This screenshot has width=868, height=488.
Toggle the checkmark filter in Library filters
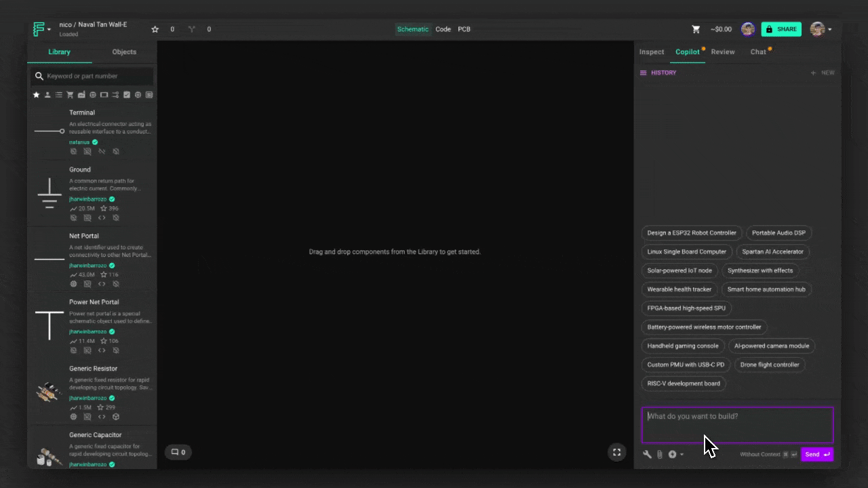[x=126, y=95]
